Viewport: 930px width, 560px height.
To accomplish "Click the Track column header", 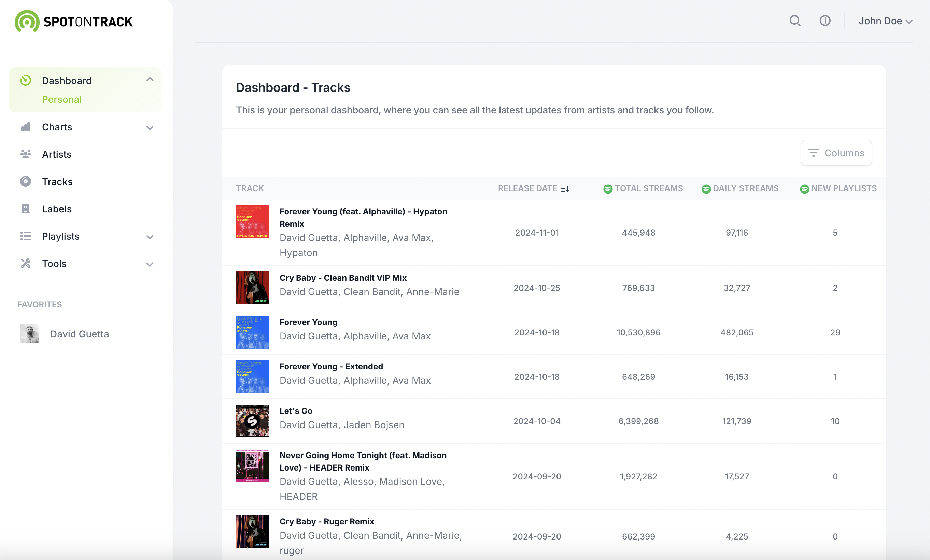I will pyautogui.click(x=250, y=188).
